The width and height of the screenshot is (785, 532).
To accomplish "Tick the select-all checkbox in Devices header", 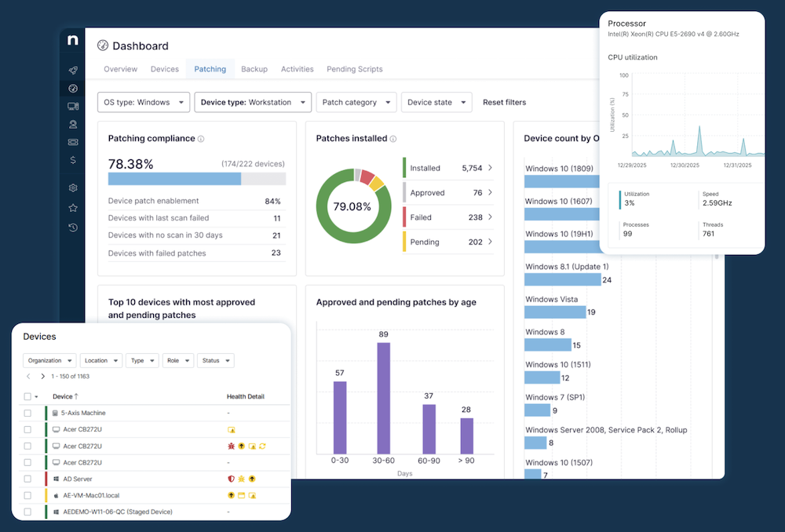I will click(x=27, y=397).
